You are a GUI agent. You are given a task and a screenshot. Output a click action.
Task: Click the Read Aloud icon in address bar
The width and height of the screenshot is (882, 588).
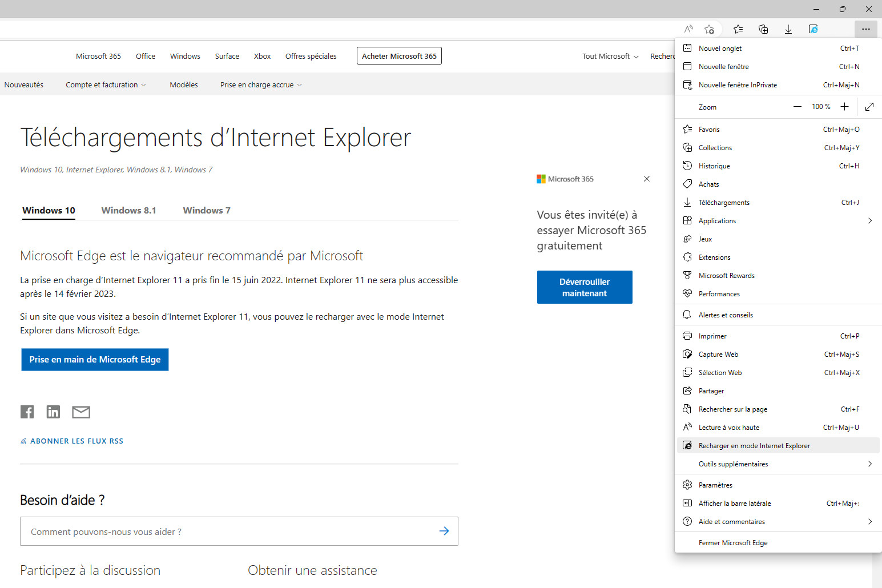coord(688,29)
